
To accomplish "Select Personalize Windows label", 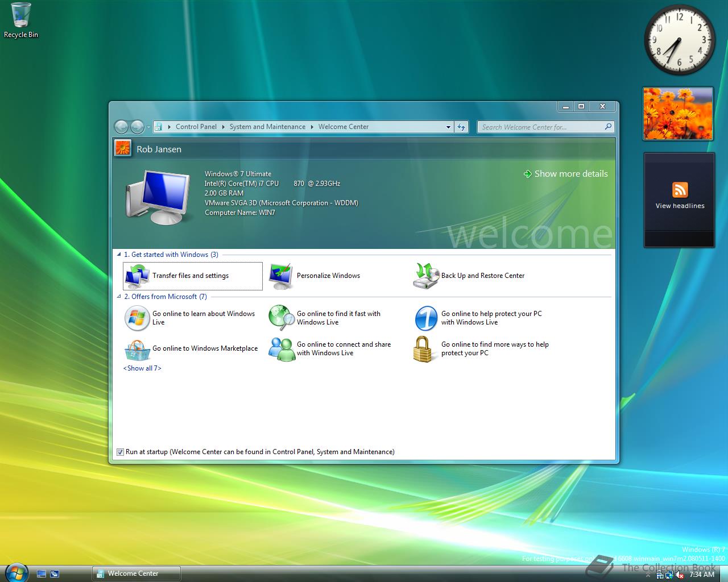I will [x=328, y=276].
